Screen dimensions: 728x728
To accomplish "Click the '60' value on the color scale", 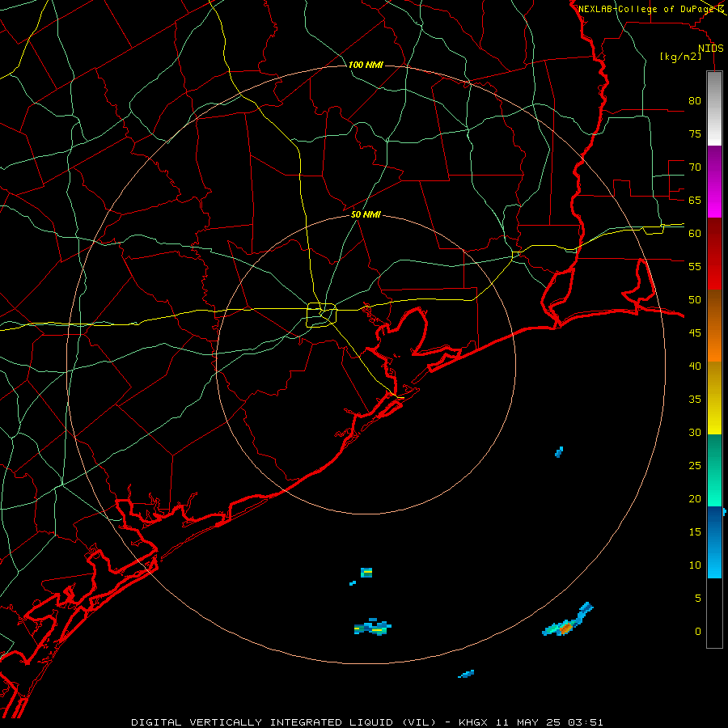I will coord(695,234).
